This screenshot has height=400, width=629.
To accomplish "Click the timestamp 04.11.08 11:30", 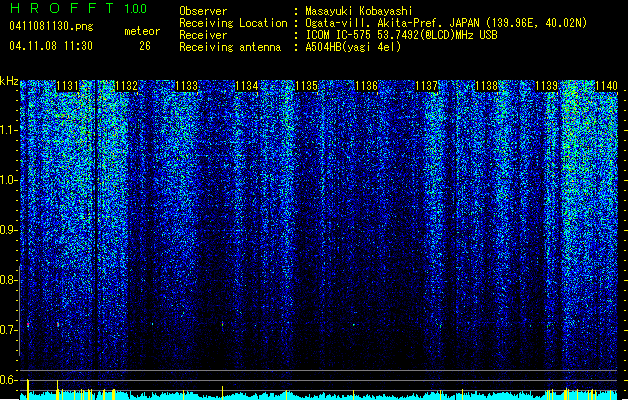I will click(51, 46).
